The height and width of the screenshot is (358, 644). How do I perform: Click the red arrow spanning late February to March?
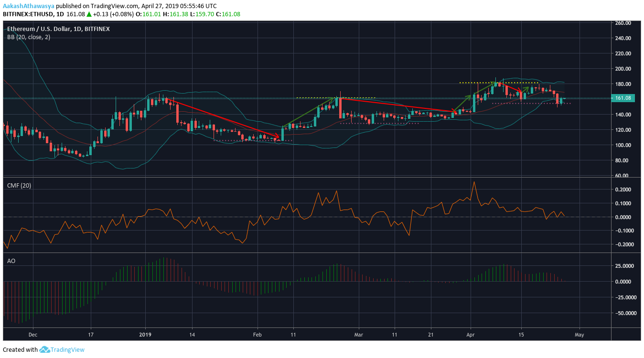(x=397, y=105)
